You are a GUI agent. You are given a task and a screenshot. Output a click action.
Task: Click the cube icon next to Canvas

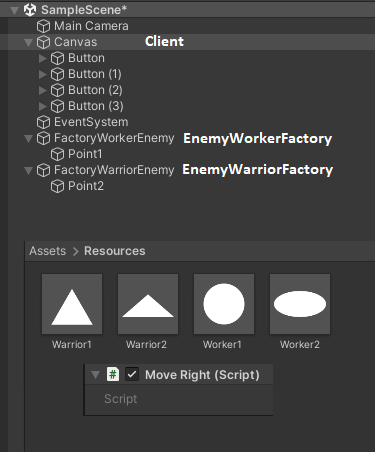pyautogui.click(x=43, y=42)
